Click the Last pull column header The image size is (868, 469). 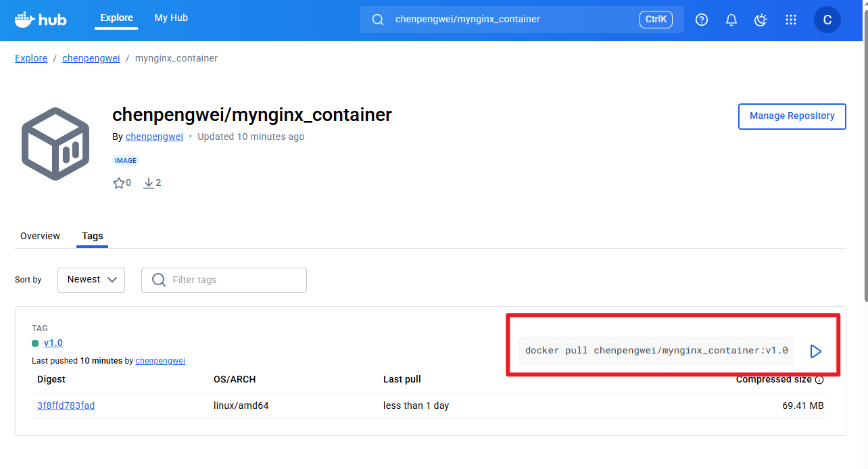[x=402, y=379]
